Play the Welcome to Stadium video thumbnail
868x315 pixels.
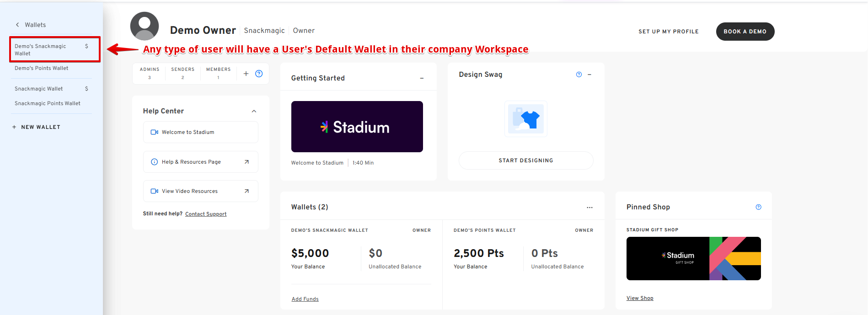[357, 127]
